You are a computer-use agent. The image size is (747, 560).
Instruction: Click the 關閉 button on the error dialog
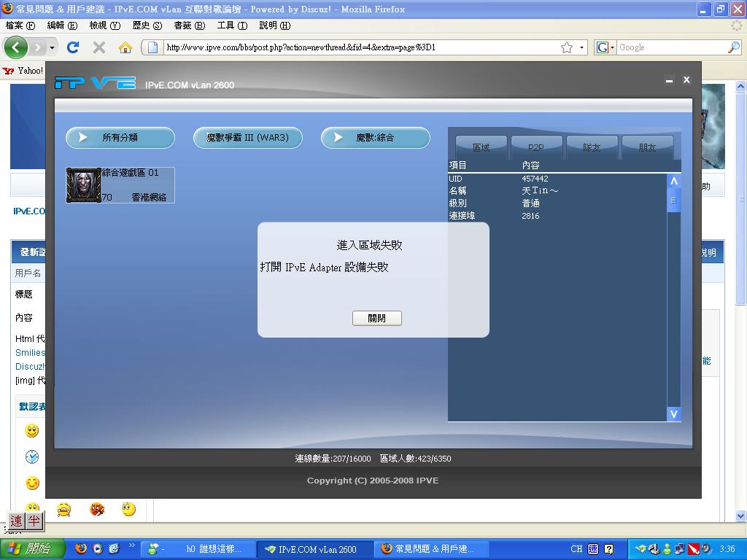(x=376, y=318)
